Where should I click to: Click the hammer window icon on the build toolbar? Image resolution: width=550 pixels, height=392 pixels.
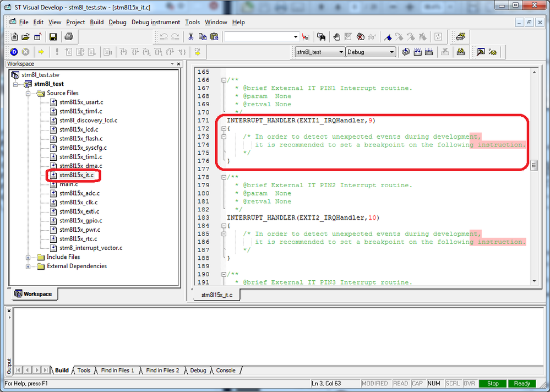point(481,52)
